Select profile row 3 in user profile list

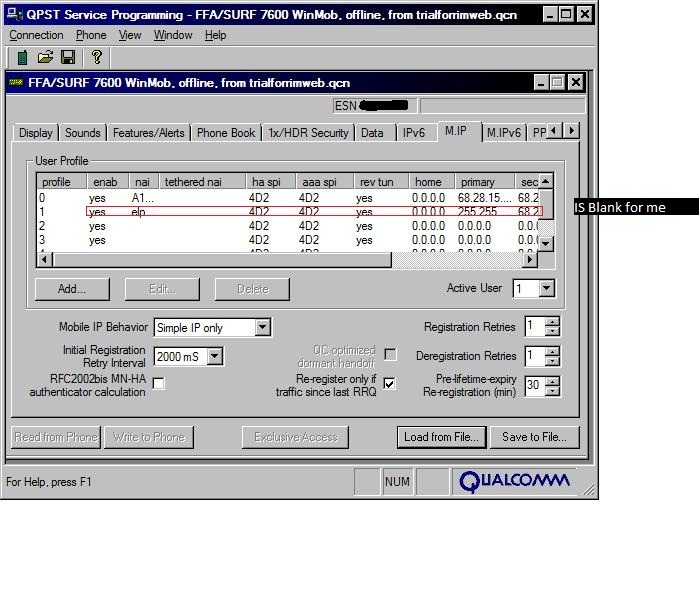point(288,240)
